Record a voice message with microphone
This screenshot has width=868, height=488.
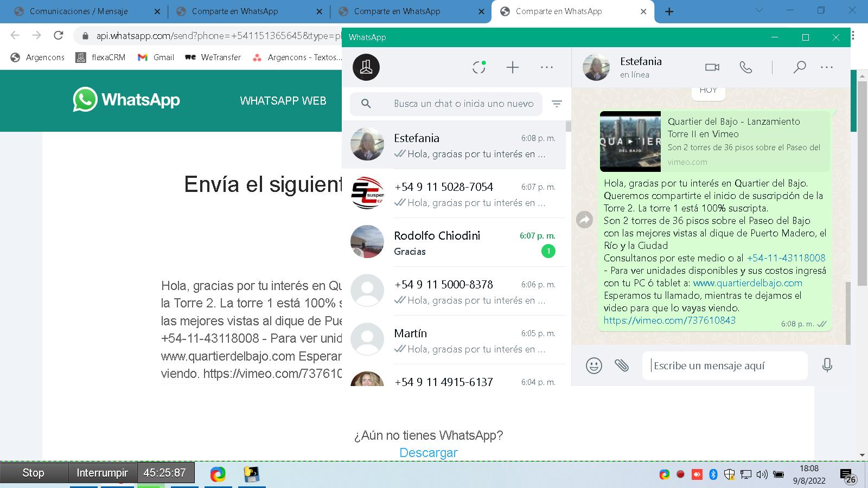(x=827, y=365)
